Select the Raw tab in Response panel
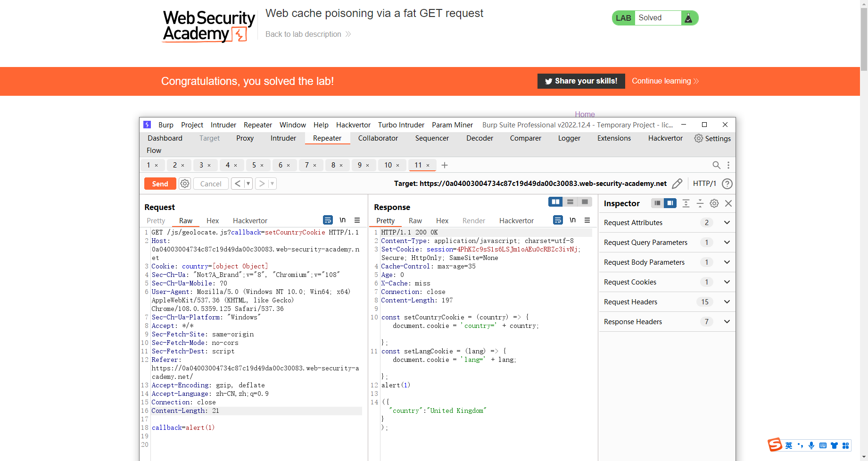 (x=415, y=221)
